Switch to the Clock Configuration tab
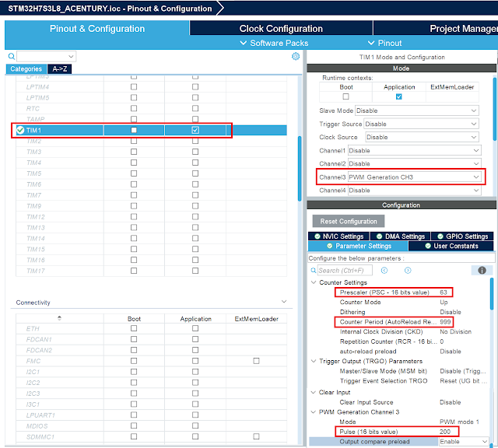This screenshot has width=498, height=448. coord(281,29)
